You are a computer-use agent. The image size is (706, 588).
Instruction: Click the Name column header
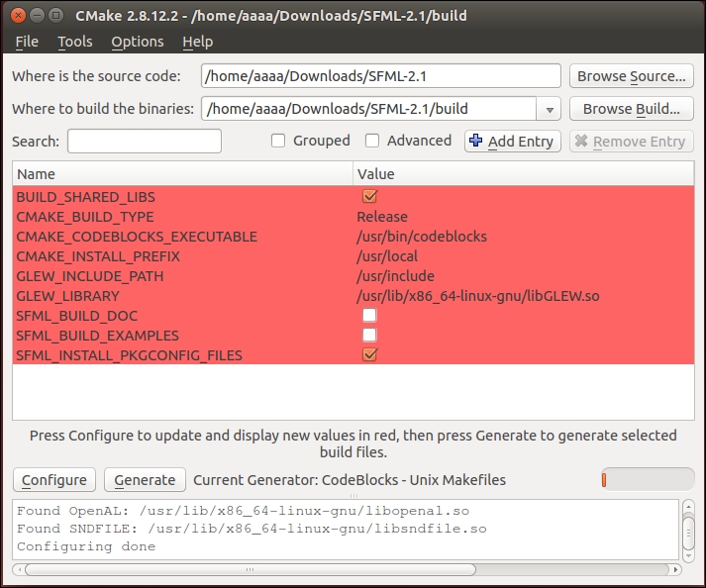(x=183, y=174)
